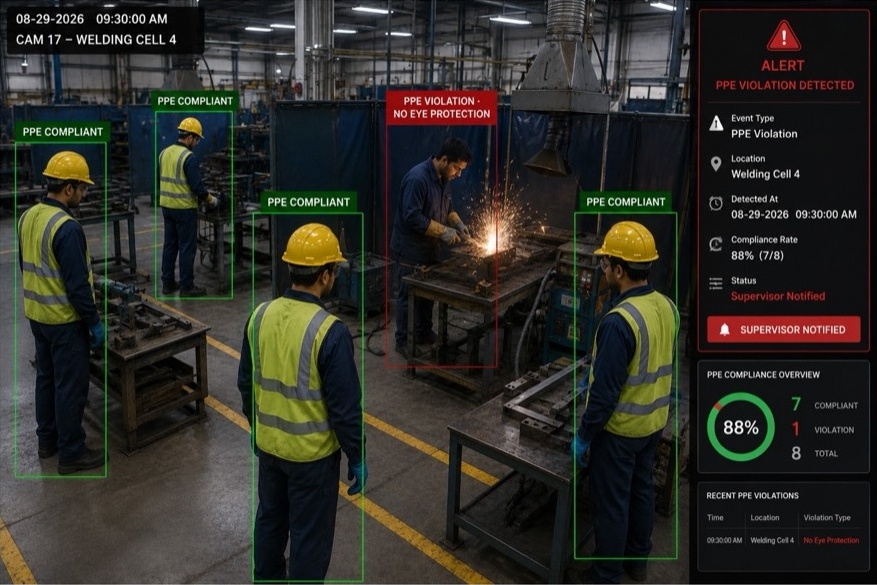Select the PPE COMPLIANT label of far background worker
877x585 pixels.
point(195,101)
